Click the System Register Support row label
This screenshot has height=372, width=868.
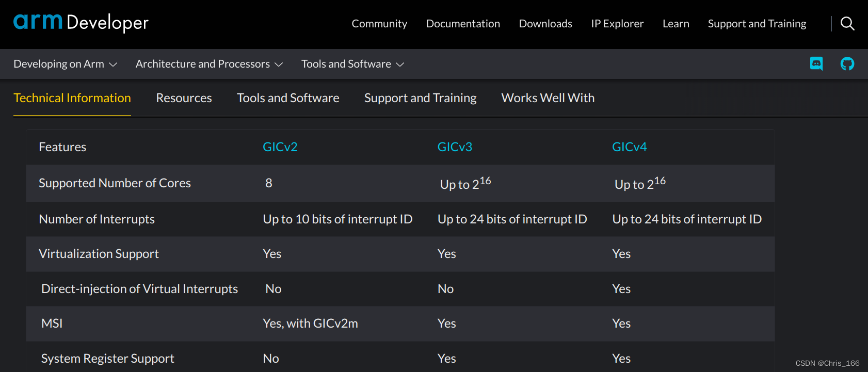pos(107,359)
